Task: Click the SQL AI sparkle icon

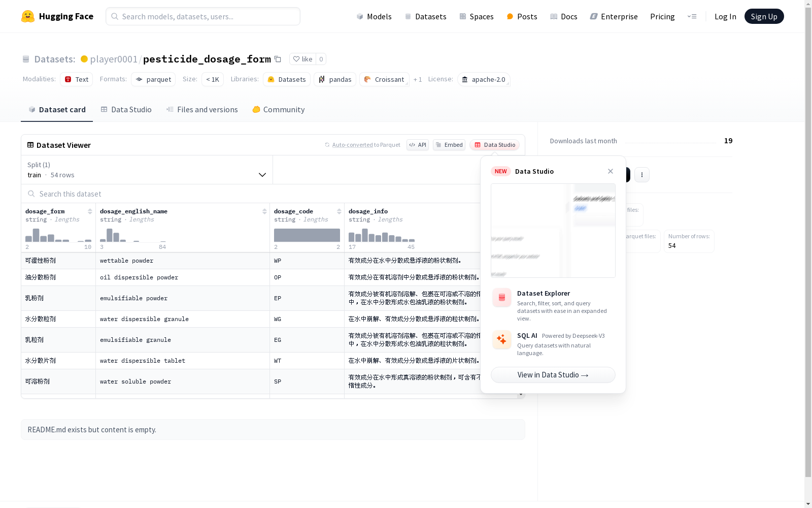Action: (x=501, y=340)
